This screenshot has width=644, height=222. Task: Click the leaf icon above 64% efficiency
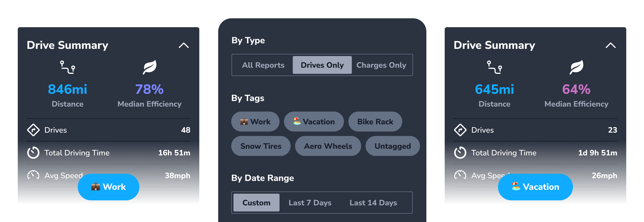point(576,67)
